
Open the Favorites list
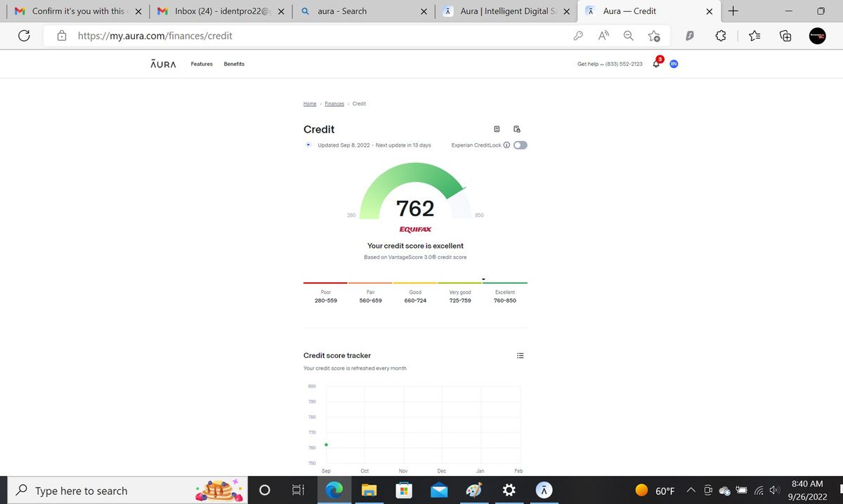(x=756, y=36)
